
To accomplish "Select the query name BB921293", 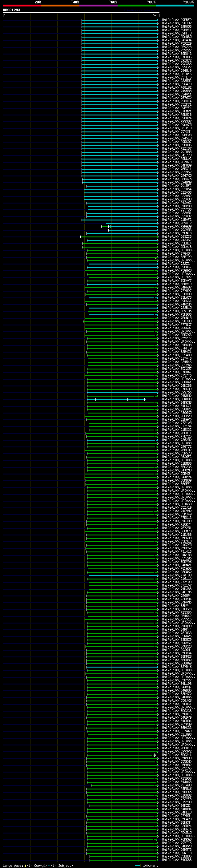I will click(11, 10).
